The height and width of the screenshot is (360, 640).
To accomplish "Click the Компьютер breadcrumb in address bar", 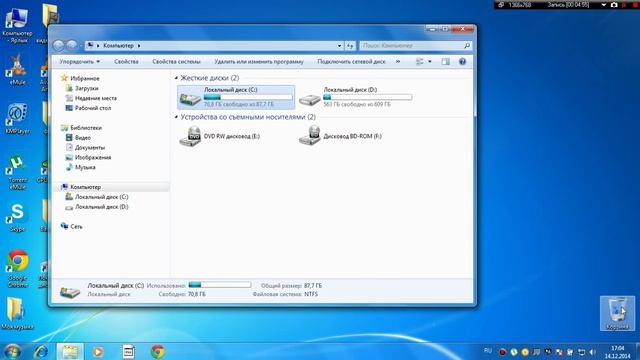I will [118, 46].
